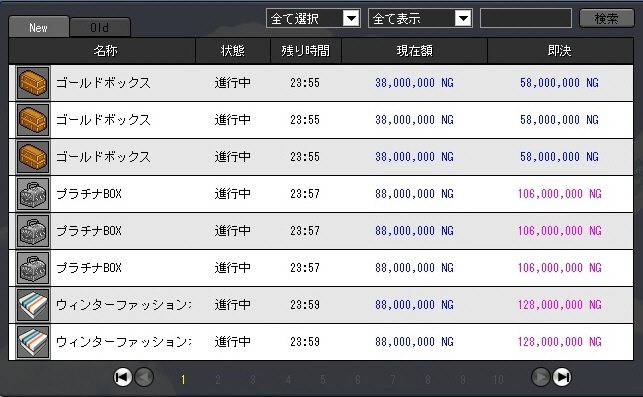Screen dimensions: 643x397
Task: Select the bottom ウィンターファッション item icon
Action: 33,342
